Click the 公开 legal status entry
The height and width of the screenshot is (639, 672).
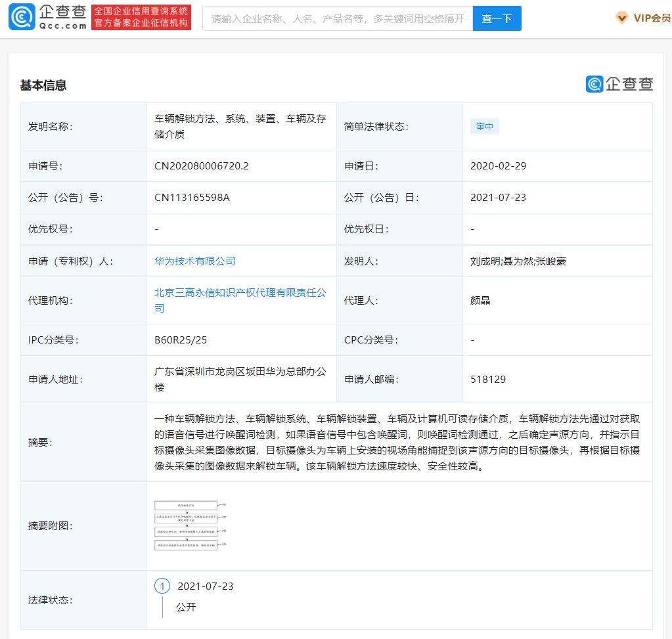[x=186, y=607]
